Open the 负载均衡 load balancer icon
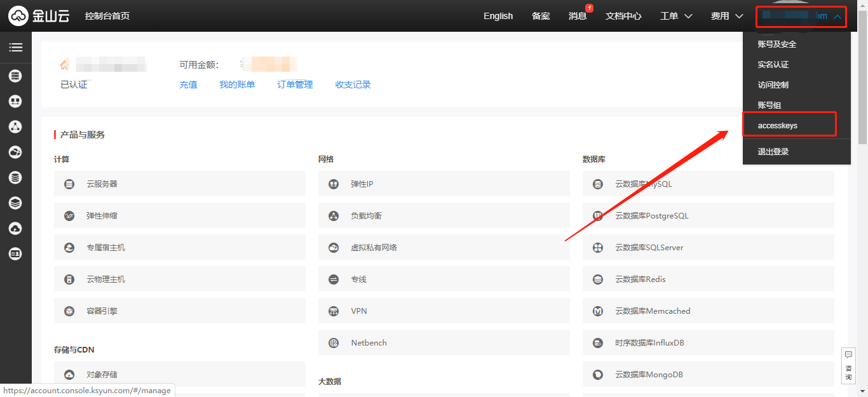 (334, 216)
